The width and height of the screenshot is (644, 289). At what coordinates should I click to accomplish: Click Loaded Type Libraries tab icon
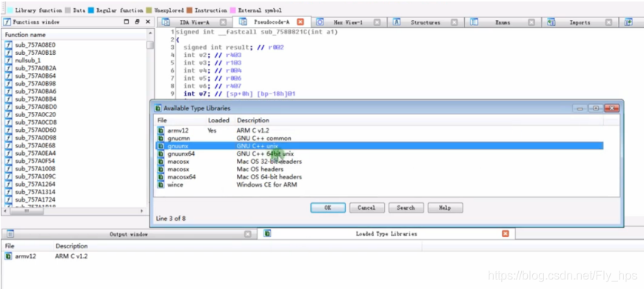[x=268, y=233]
